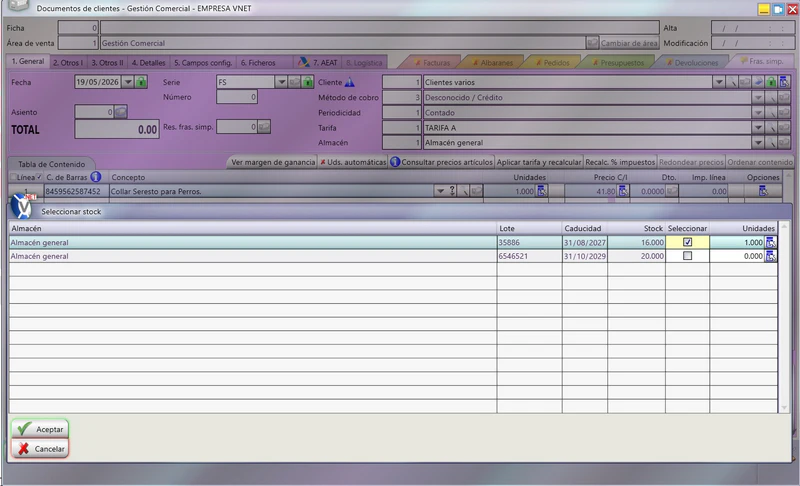Click the green lock icon beside Serie field

pos(308,82)
